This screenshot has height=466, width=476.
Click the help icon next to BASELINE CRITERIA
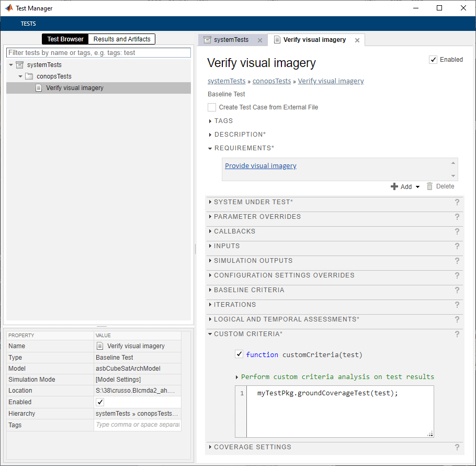[x=457, y=290]
